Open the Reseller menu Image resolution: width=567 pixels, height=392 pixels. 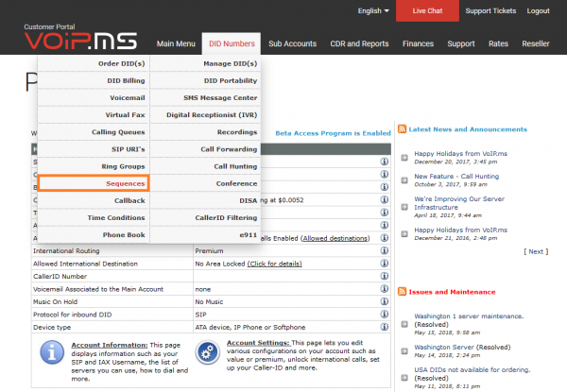click(x=536, y=43)
